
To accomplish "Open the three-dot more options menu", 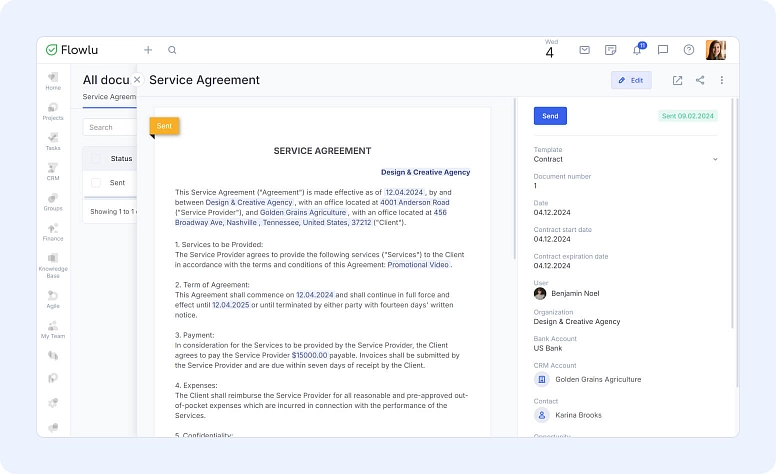I will pos(722,80).
